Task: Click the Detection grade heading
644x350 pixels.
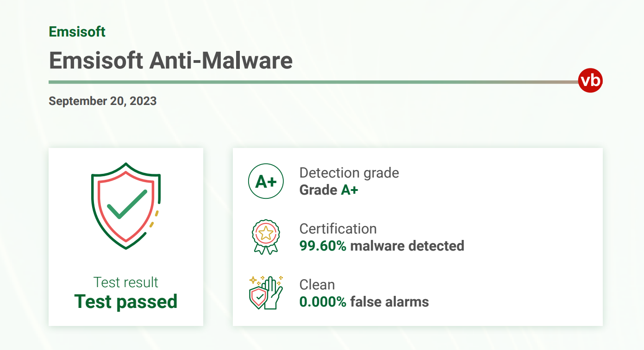Action: pos(349,173)
